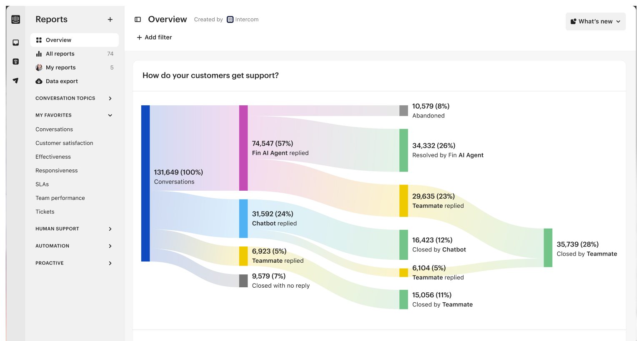The image size is (644, 341).
Task: Open the Outbound paper plane icon
Action: point(16,81)
